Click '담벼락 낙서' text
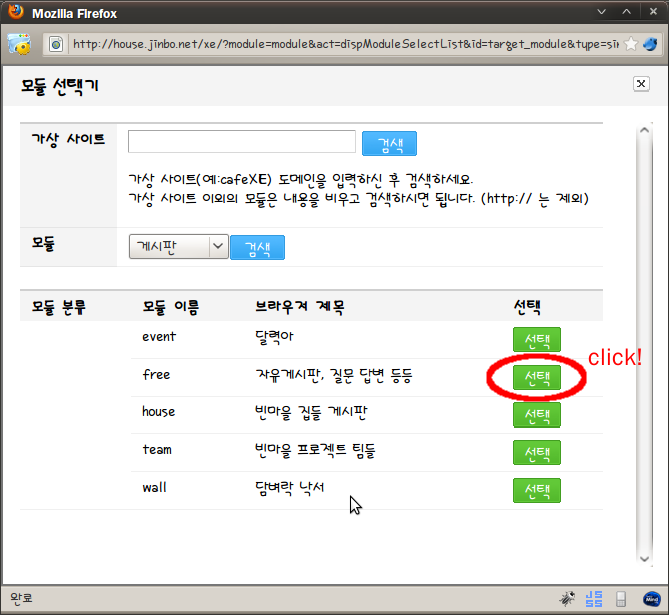Screen dimensions: 669x615 pyautogui.click(x=290, y=488)
